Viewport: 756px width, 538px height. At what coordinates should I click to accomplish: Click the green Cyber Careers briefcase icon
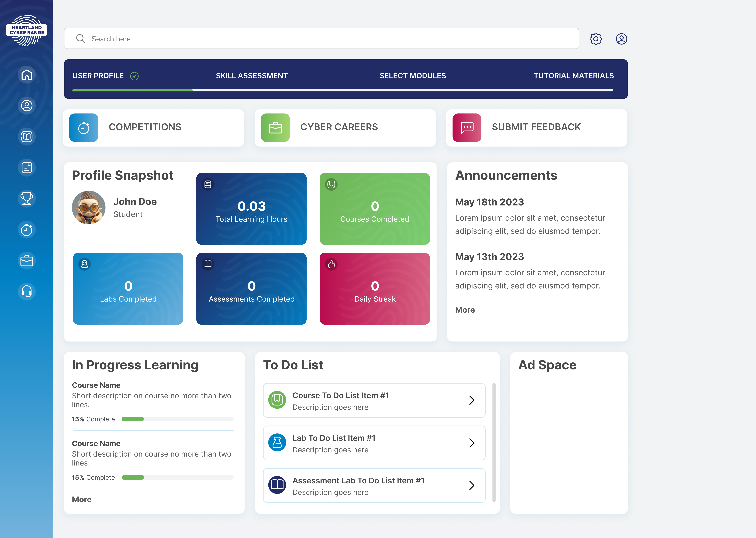(275, 128)
